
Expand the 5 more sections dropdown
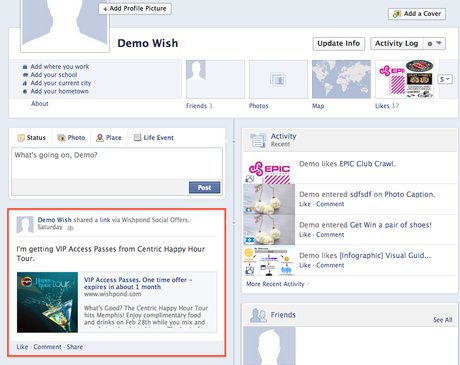[445, 79]
